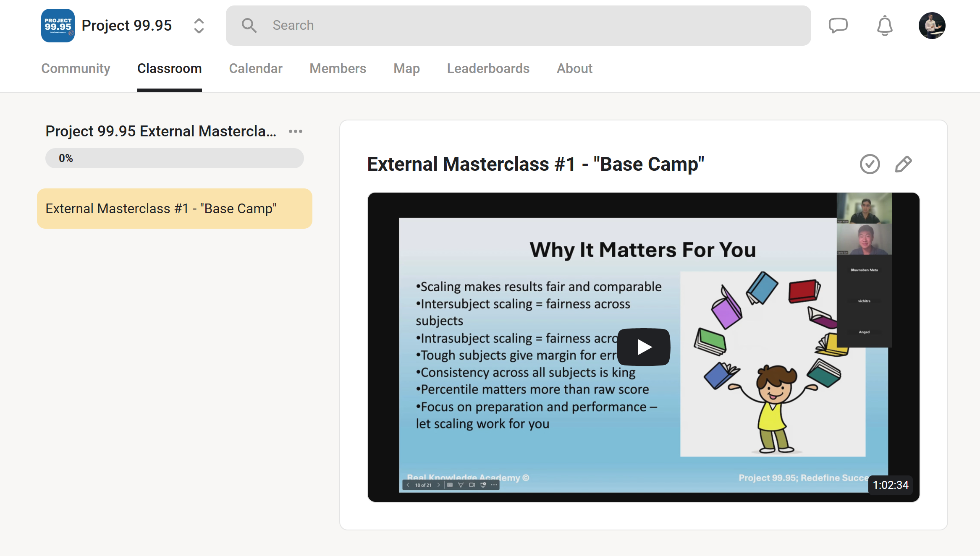Screen dimensions: 980x556
Task: Click the Project 99.95 logo
Action: 58,26
